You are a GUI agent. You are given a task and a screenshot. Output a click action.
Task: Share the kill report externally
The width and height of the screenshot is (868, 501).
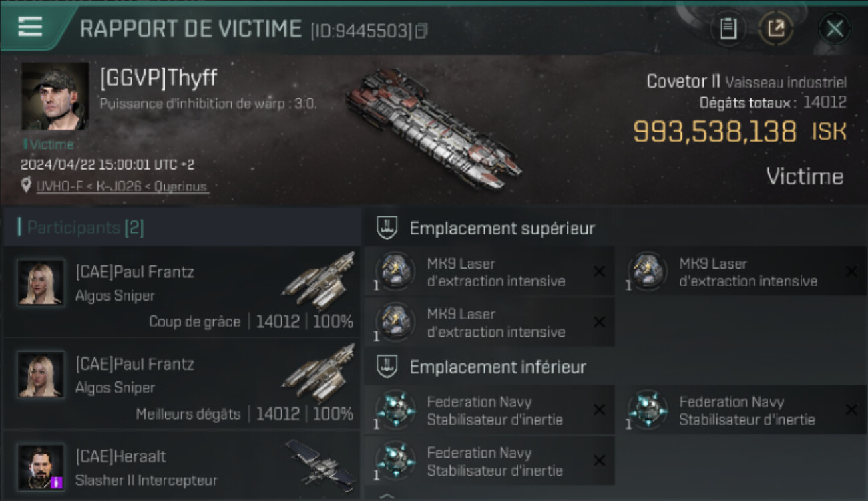point(776,29)
